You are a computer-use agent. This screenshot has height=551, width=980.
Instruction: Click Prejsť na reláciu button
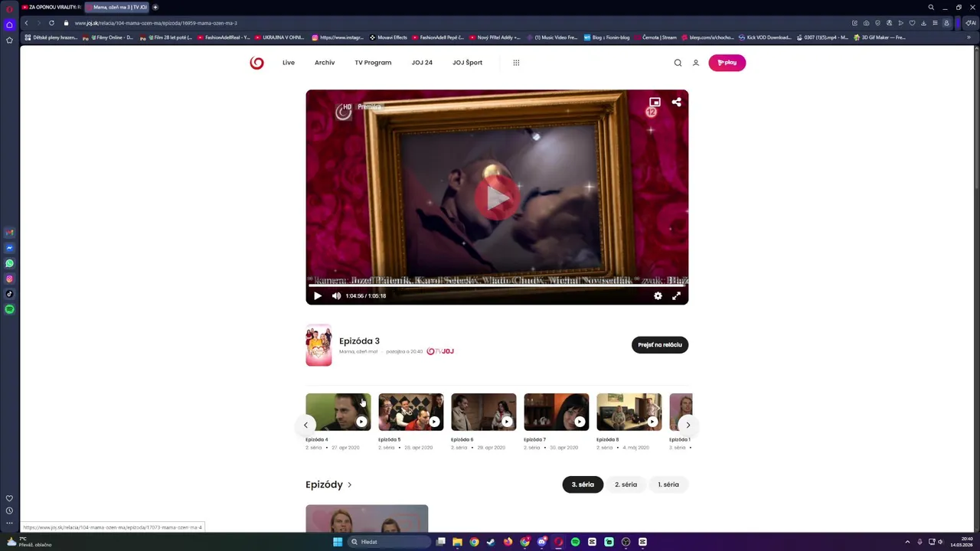coord(660,344)
